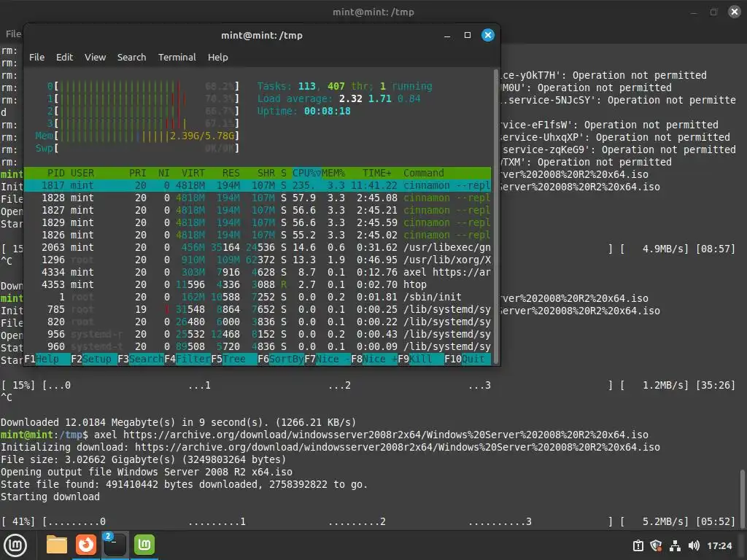Sort by the CPU% column header
Image resolution: width=747 pixels, height=560 pixels.
[x=306, y=173]
